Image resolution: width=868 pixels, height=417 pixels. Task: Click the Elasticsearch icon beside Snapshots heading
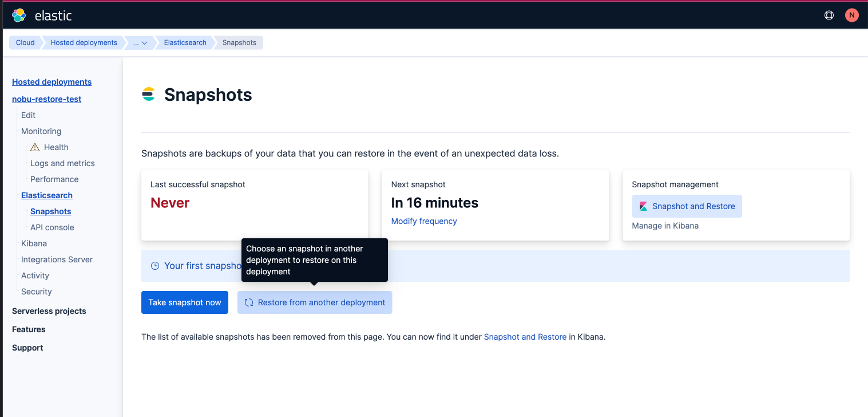pos(148,95)
